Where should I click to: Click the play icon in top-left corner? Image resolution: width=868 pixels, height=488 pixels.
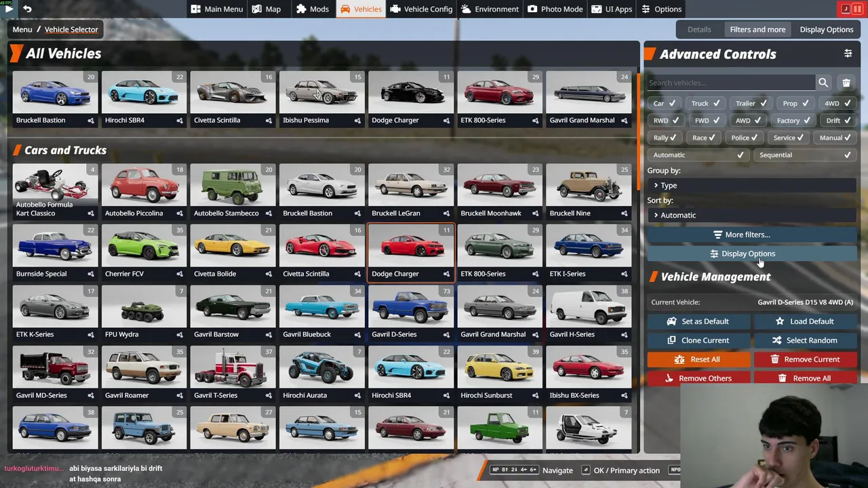tap(8, 9)
